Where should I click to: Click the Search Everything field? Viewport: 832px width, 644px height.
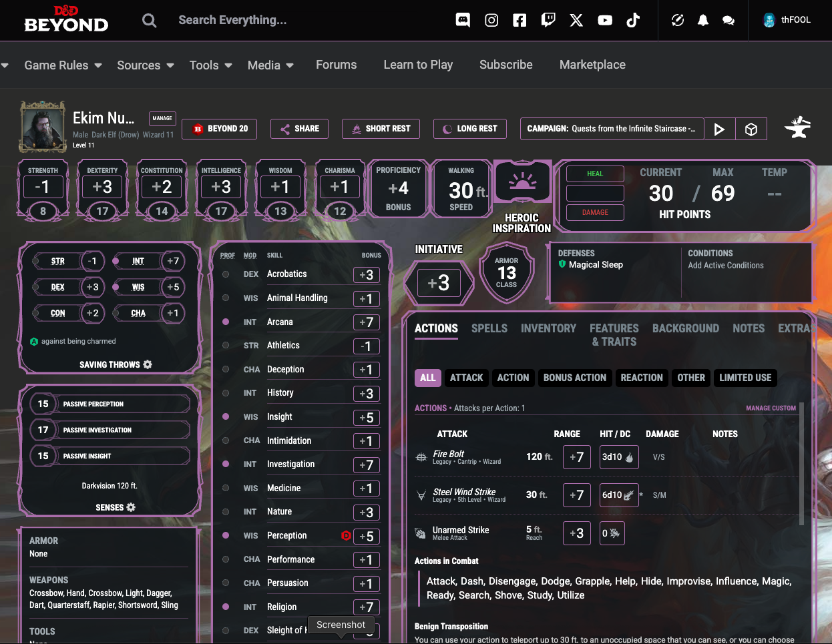click(x=232, y=20)
